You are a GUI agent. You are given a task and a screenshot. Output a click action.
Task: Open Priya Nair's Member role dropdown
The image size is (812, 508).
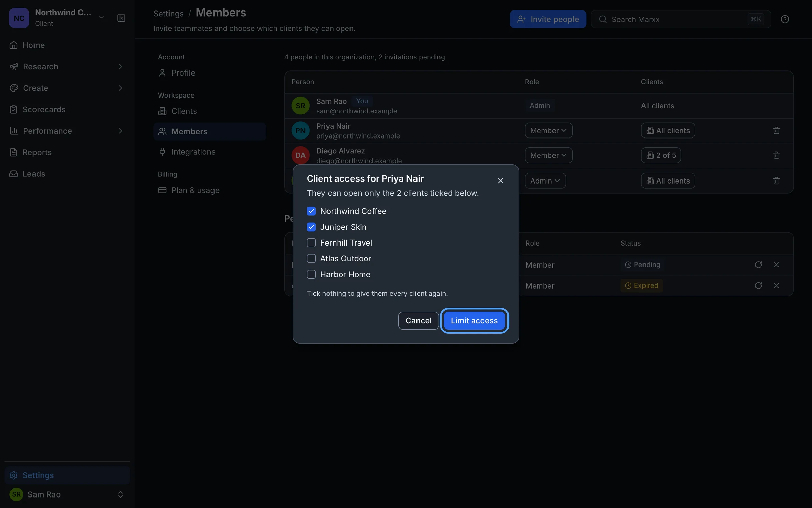click(548, 130)
